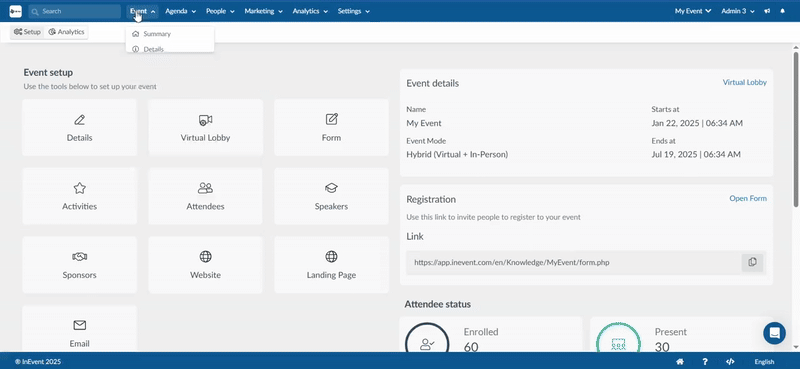The height and width of the screenshot is (369, 800).
Task: Open the notifications bell icon
Action: pyautogui.click(x=783, y=11)
